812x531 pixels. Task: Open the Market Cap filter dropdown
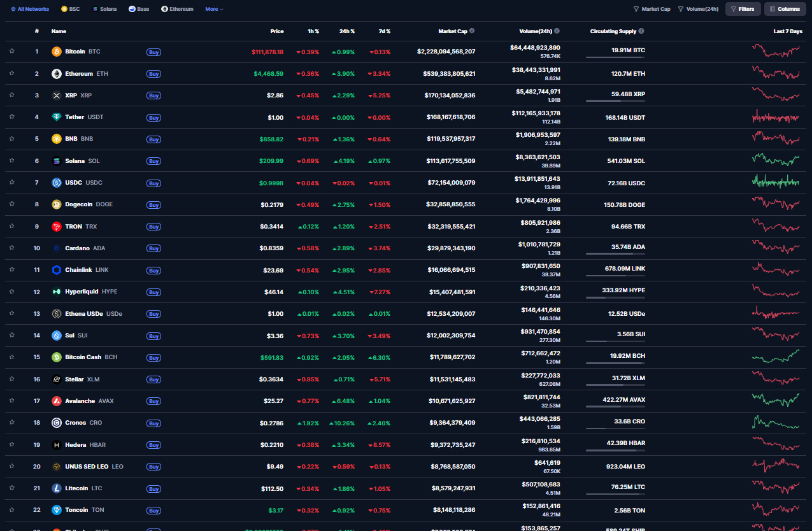point(652,9)
